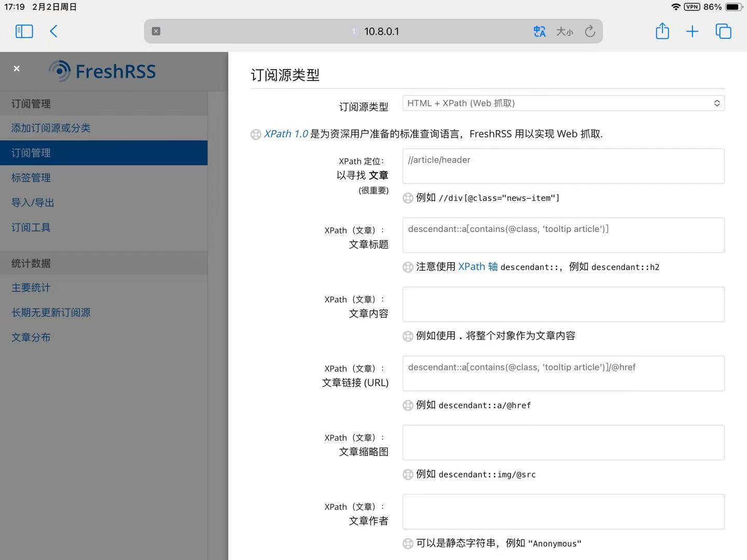The width and height of the screenshot is (747, 560).
Task: Click help globe icon beside descendant::h2 hint
Action: point(408,267)
